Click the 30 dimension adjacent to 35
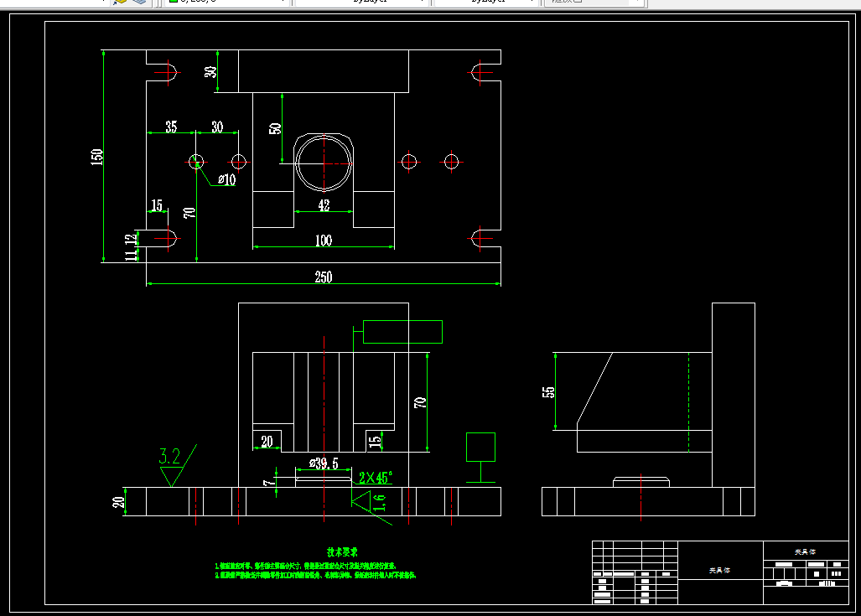The height and width of the screenshot is (616, 861). [x=217, y=127]
